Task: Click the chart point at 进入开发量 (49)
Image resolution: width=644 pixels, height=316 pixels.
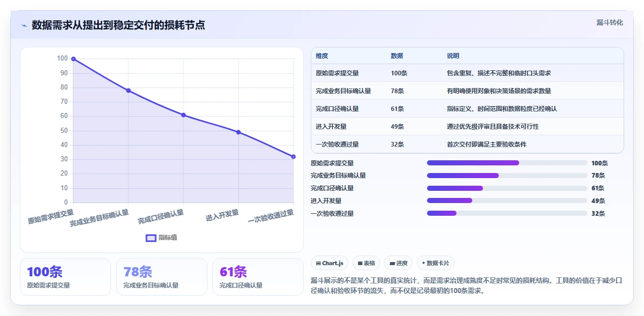Action: click(x=238, y=132)
